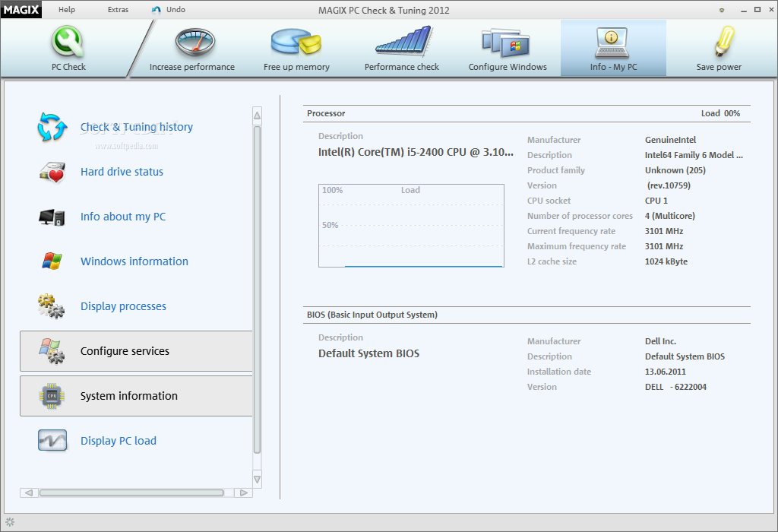Screen dimensions: 778x532
Task: Click the CPU 1 socket value
Action: [x=656, y=201]
